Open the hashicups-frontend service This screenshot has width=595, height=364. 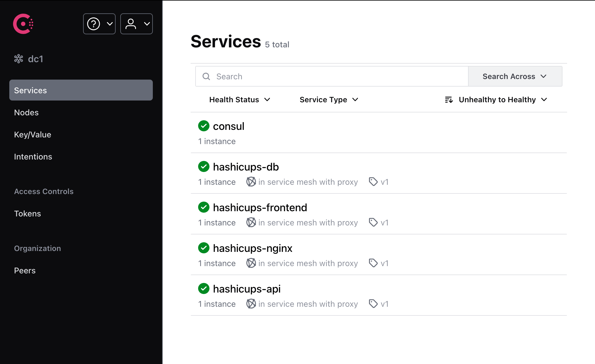tap(260, 207)
